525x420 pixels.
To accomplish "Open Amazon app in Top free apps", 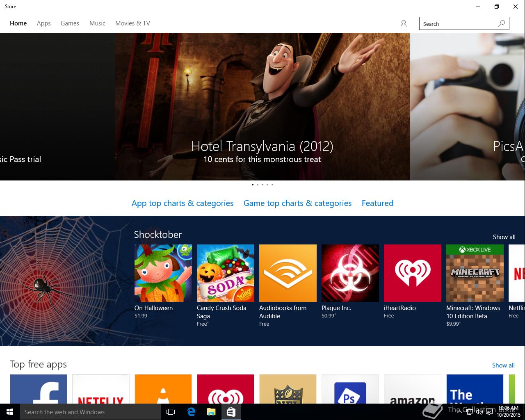I will [413, 389].
